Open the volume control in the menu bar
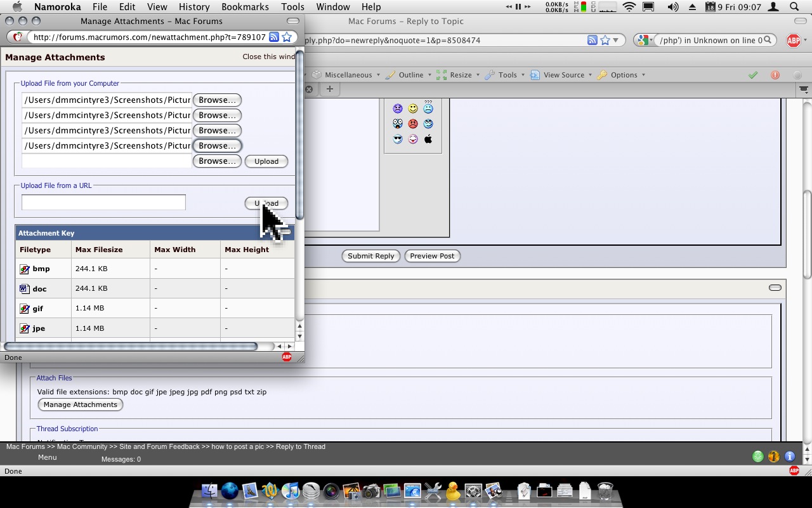The image size is (812, 508). 673,7
